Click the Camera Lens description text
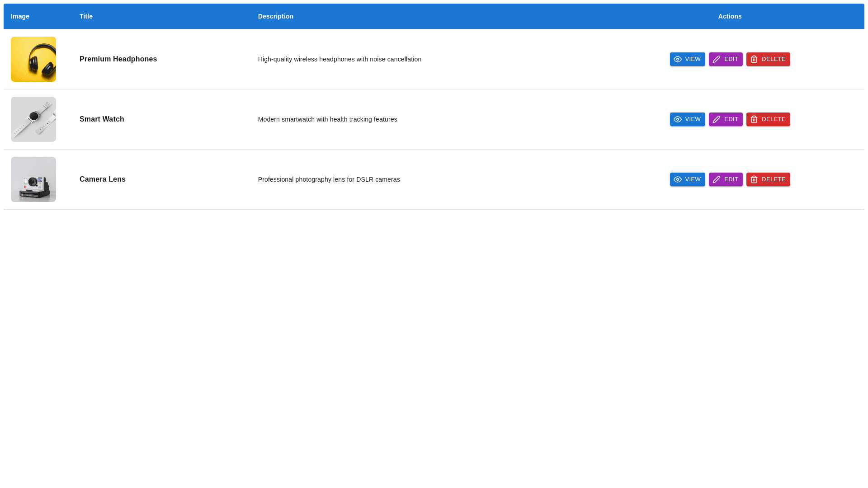The width and height of the screenshot is (868, 488). coord(329,179)
